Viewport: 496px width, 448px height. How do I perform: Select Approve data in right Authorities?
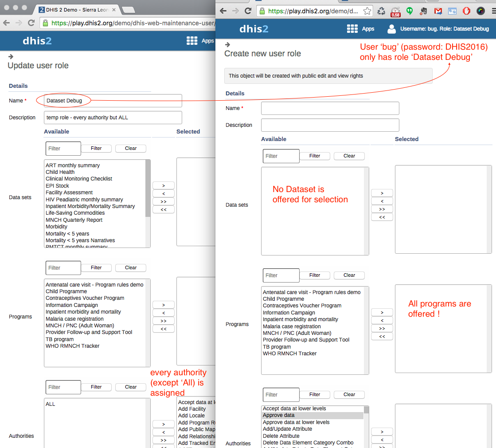click(x=313, y=415)
